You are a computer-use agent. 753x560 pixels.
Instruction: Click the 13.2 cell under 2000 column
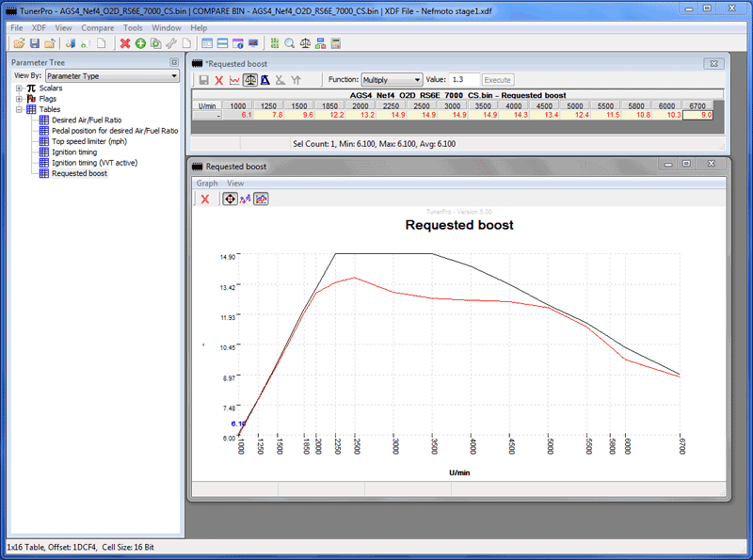360,115
